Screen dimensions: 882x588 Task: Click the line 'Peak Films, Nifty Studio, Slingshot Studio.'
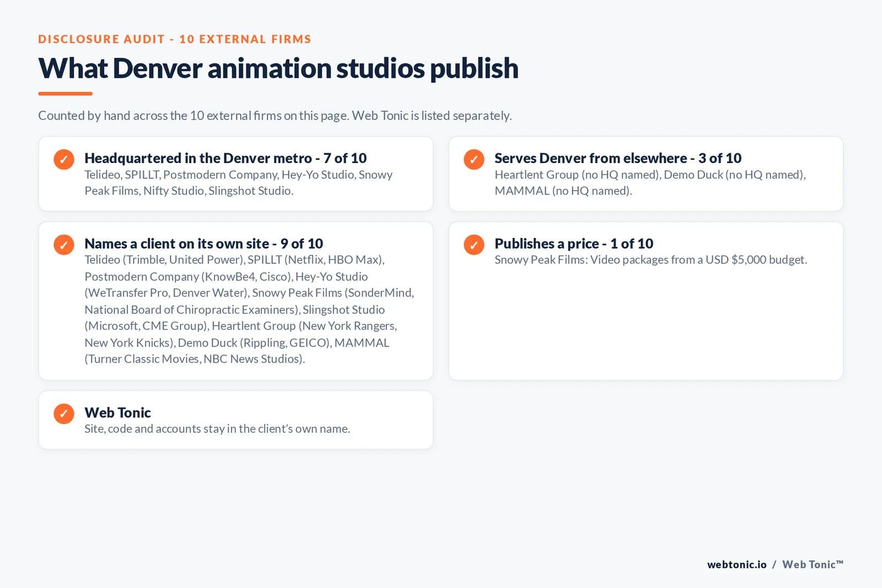tap(189, 191)
